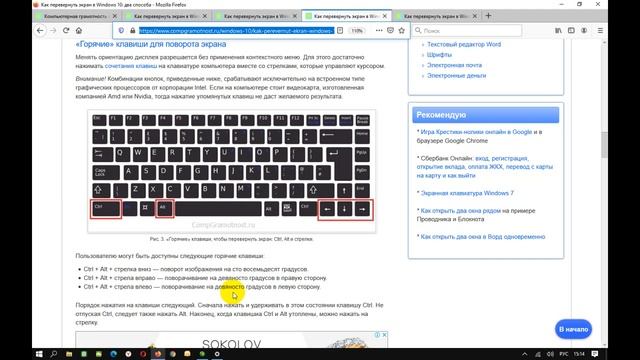Reset the 110% zoom level badge
Image resolution: width=640 pixels, height=360 pixels.
[x=357, y=31]
